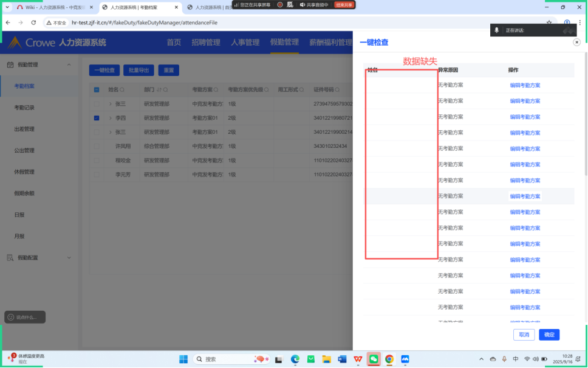
Task: Select 考勤记录 in sidebar
Action: click(24, 108)
